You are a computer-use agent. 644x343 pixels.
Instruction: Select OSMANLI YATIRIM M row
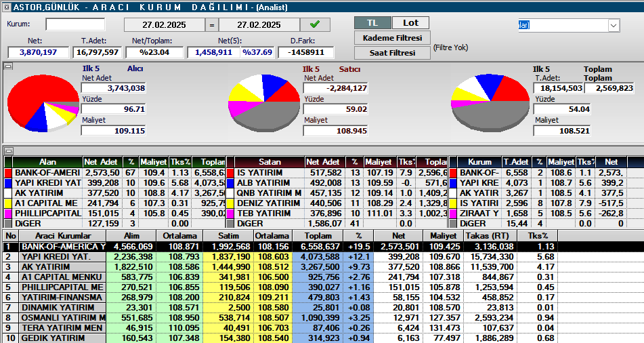pyautogui.click(x=322, y=318)
